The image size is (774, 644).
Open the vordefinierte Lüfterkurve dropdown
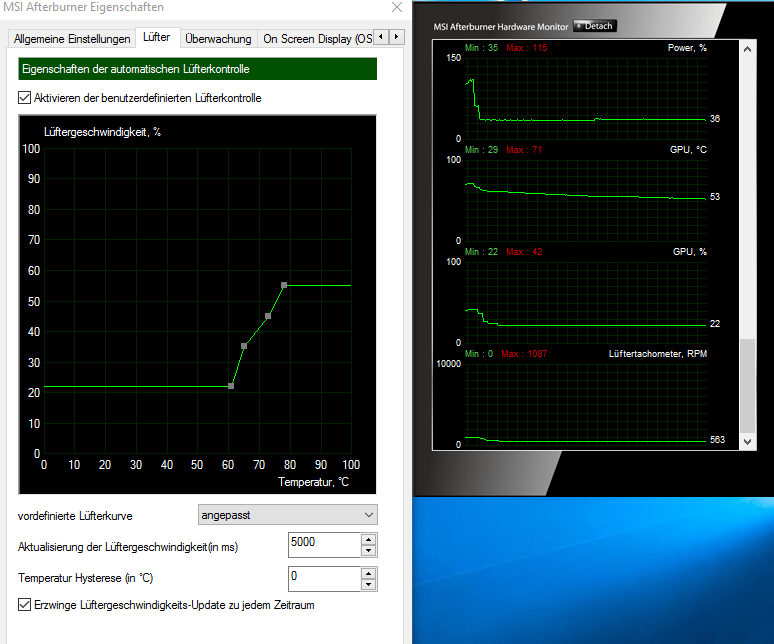pyautogui.click(x=288, y=515)
